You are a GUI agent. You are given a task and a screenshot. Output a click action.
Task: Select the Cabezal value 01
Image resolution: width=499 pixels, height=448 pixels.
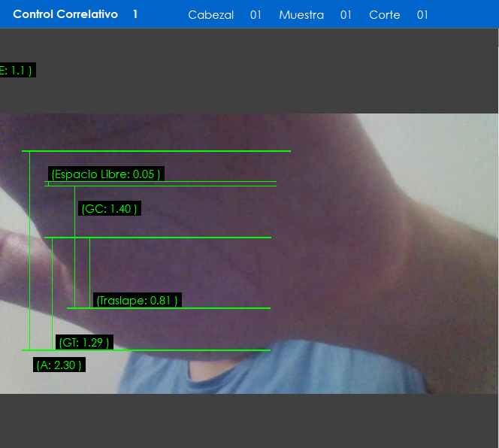256,15
